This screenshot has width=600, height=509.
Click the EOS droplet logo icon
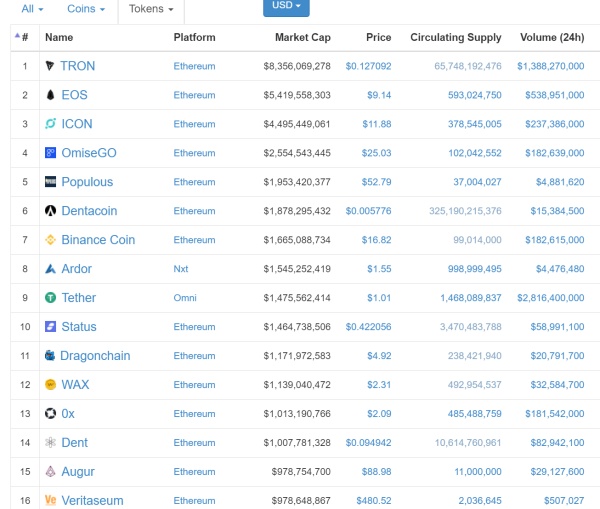coord(50,95)
